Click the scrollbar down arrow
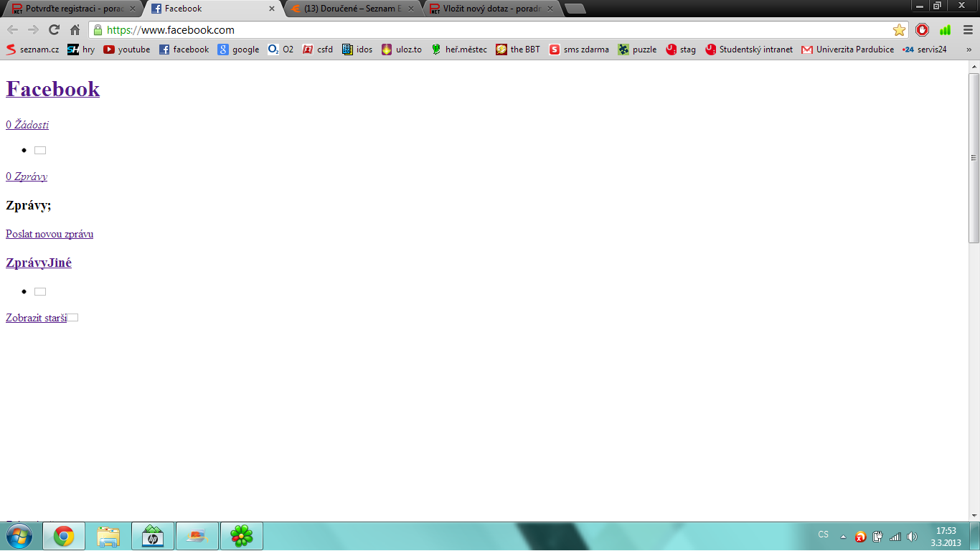The height and width of the screenshot is (551, 980). click(974, 516)
